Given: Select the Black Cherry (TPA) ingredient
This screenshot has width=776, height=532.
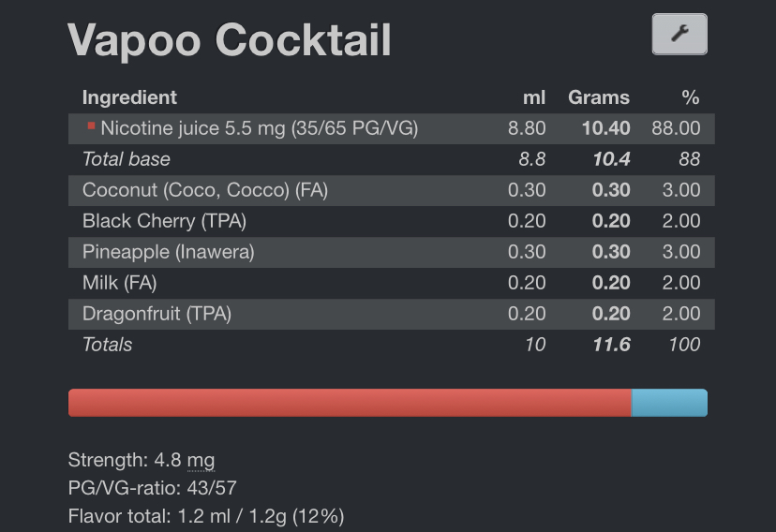Looking at the screenshot, I should click(x=164, y=221).
